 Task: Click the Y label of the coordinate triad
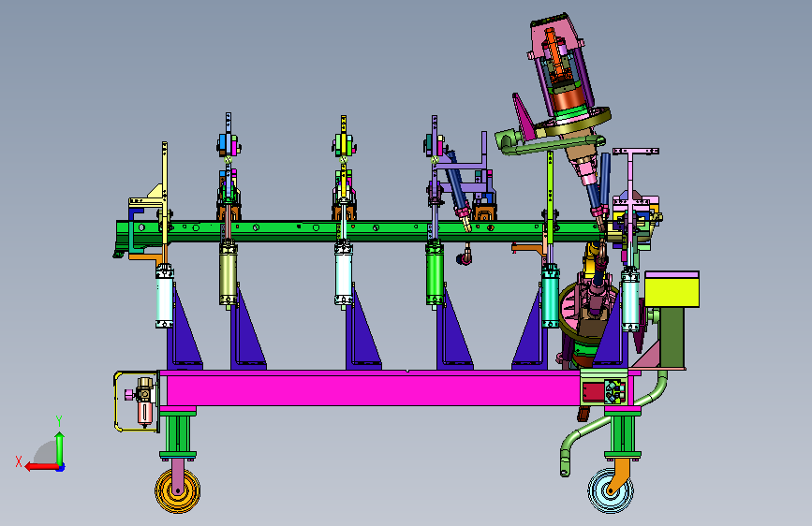tap(59, 421)
